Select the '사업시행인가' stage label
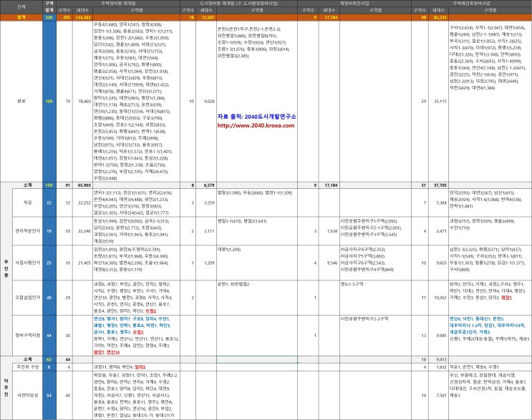This screenshot has width=532, height=420. tap(27, 263)
